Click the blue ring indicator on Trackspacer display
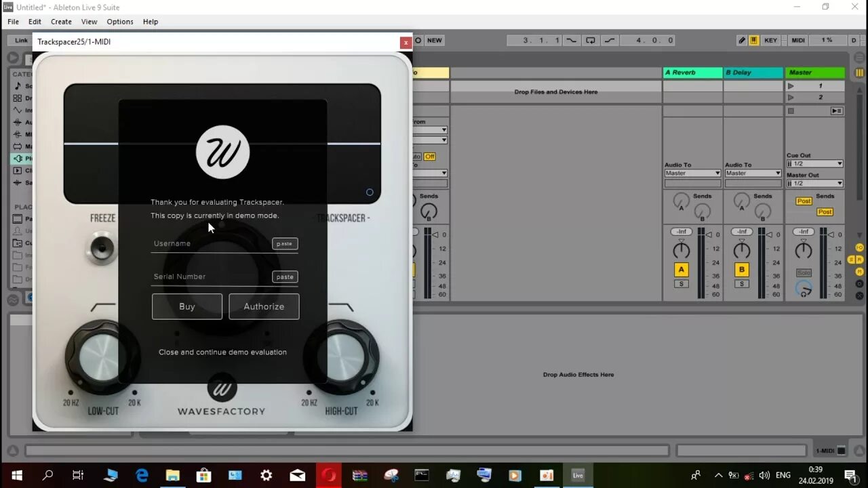Screen dimensions: 868x488 point(370,192)
